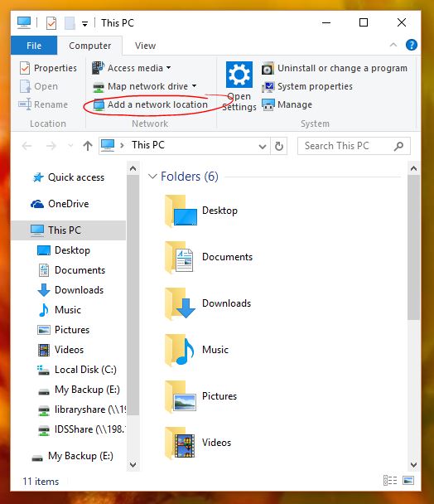
Task: Select the Downloads folder icon in main pane
Action: coord(180,303)
